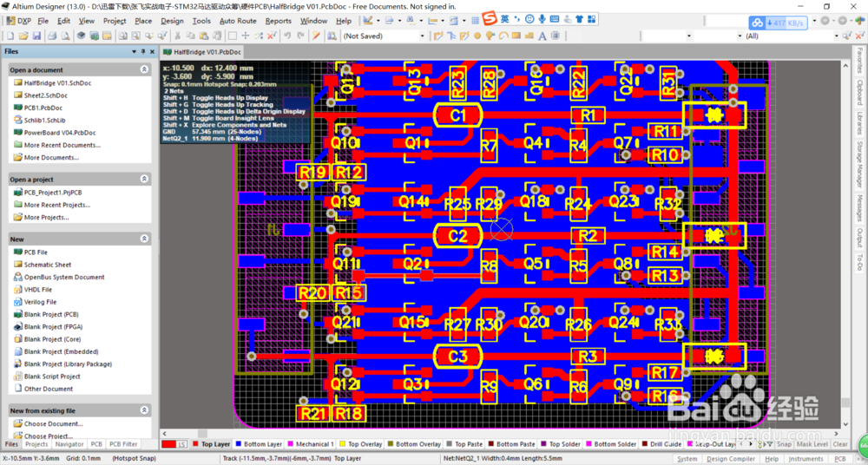Click the Sogou soft keyboard icon

[555, 19]
